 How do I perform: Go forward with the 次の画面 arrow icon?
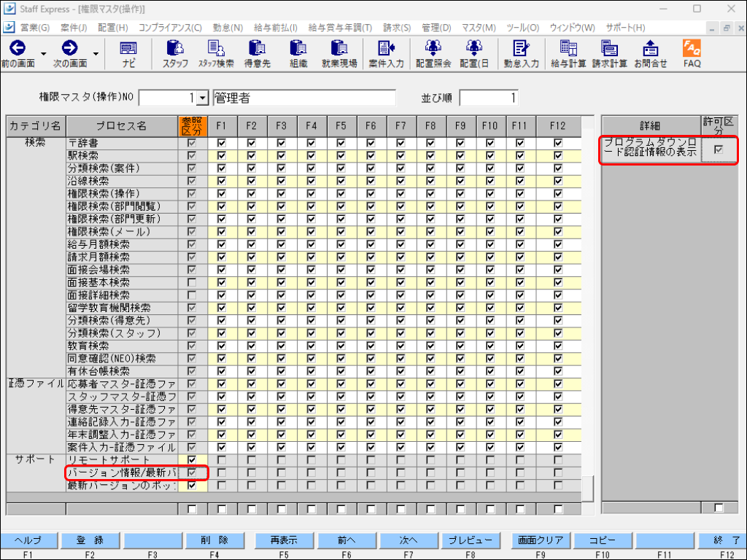69,48
